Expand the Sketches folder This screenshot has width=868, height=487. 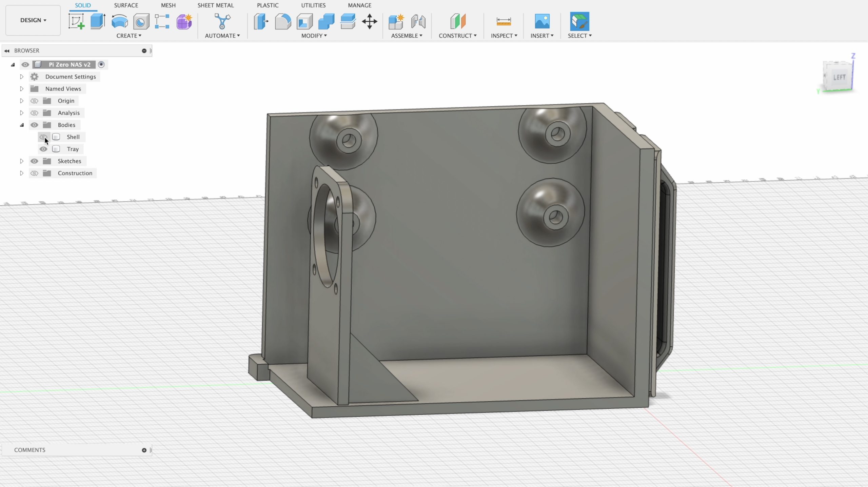point(22,161)
